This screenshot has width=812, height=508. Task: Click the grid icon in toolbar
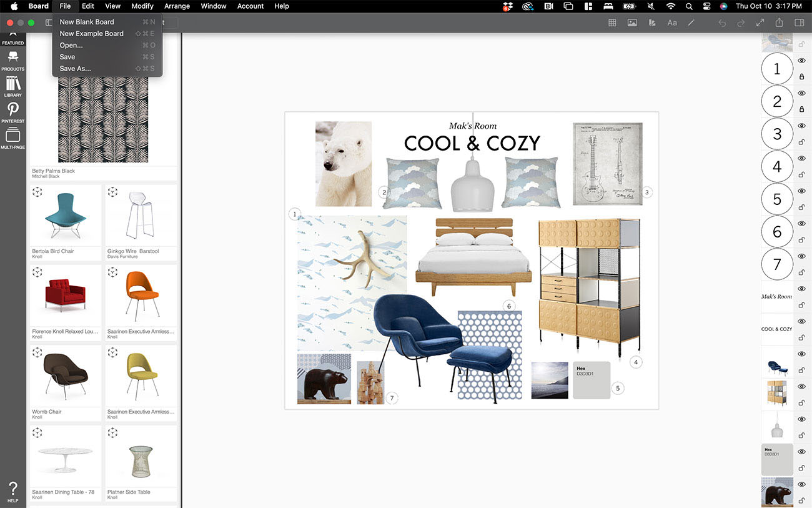click(612, 23)
